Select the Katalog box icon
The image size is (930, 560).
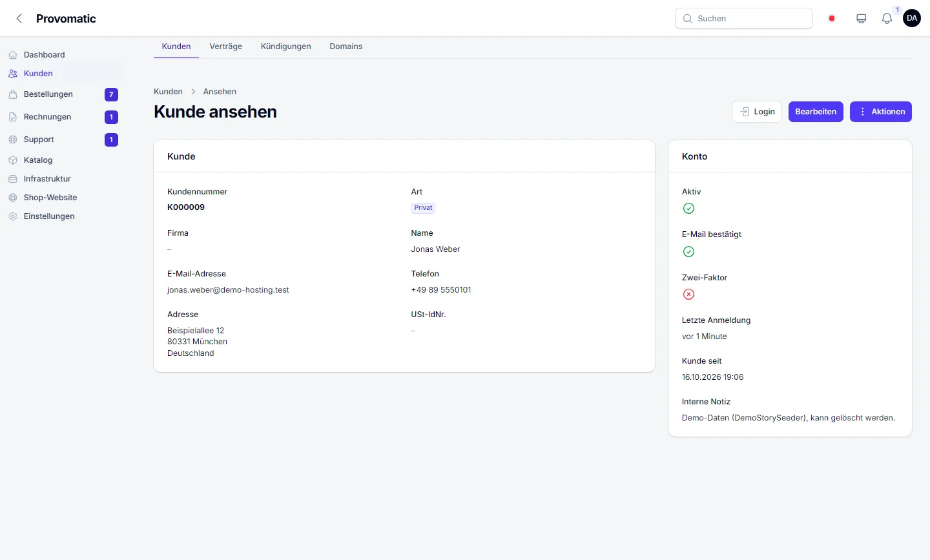click(13, 160)
